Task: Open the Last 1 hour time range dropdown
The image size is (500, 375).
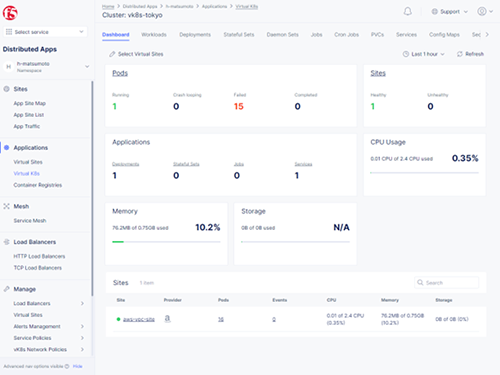Action: point(424,54)
